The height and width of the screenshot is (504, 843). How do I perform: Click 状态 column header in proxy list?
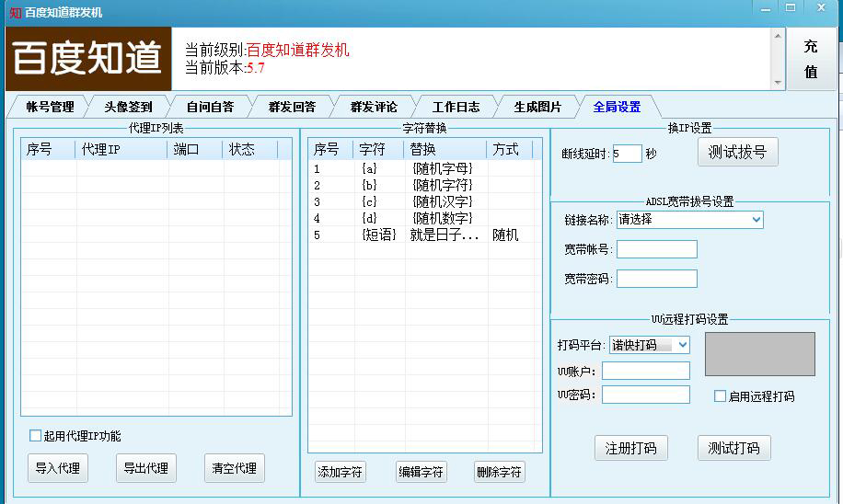pos(250,149)
